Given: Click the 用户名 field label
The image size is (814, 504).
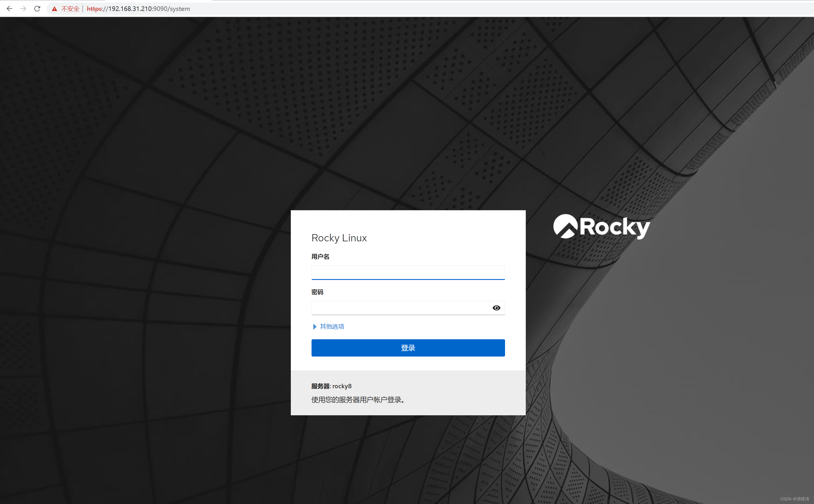Looking at the screenshot, I should pos(320,256).
